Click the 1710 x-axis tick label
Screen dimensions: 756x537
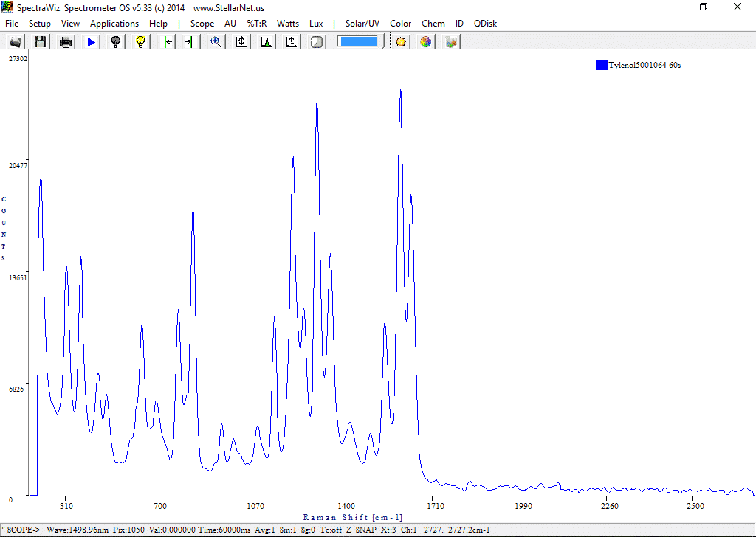(x=436, y=506)
